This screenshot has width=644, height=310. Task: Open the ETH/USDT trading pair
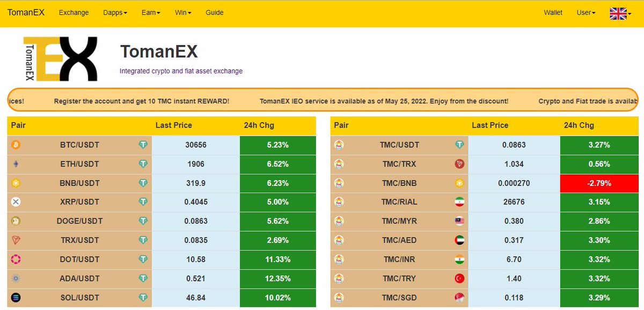[80, 164]
